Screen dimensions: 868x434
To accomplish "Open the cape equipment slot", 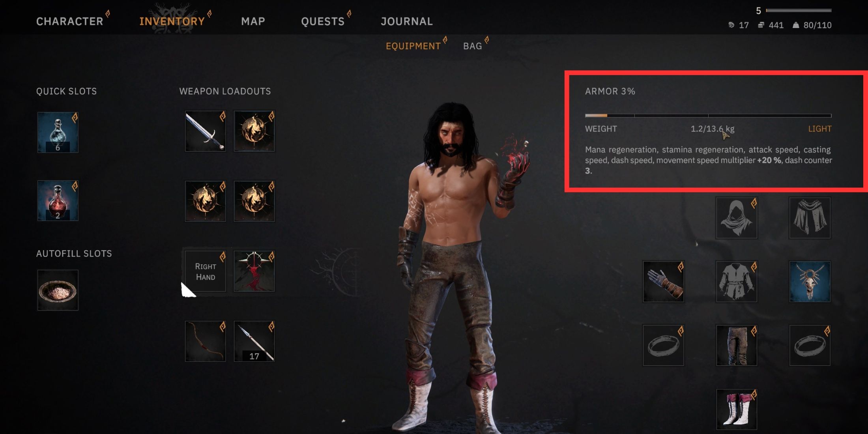I will (810, 218).
